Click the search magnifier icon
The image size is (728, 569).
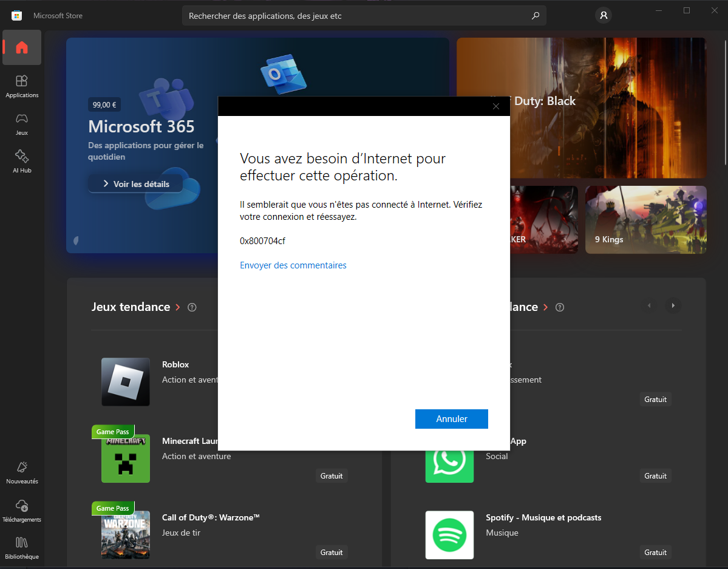coord(536,16)
